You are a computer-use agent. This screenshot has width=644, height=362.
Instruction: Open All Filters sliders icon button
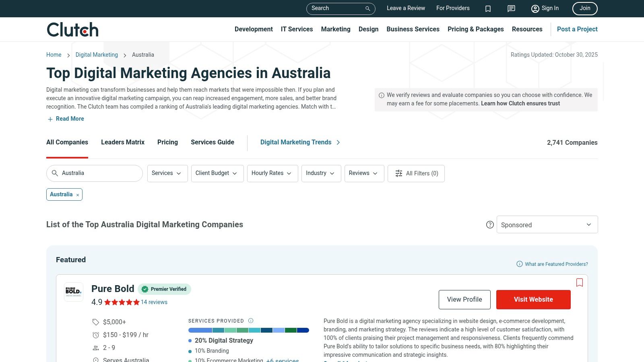point(416,173)
